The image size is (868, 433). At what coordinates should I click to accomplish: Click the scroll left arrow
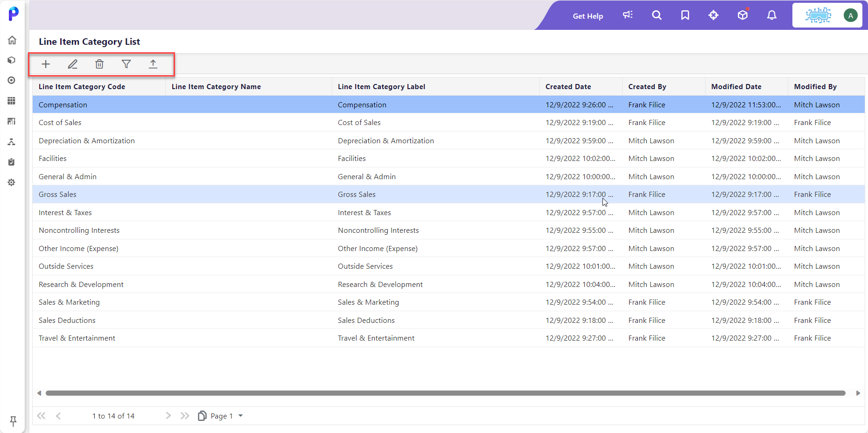pyautogui.click(x=39, y=393)
